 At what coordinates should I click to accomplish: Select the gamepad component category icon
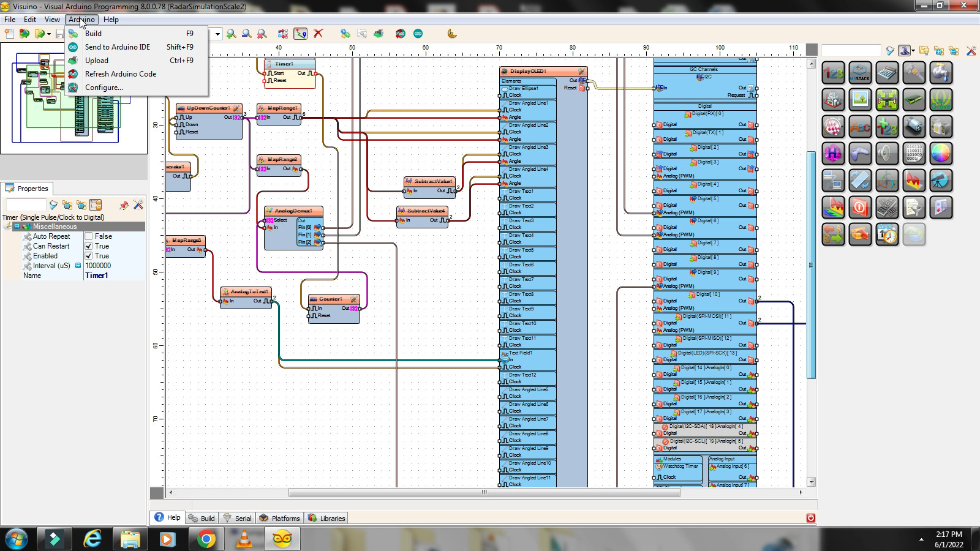[x=860, y=154]
